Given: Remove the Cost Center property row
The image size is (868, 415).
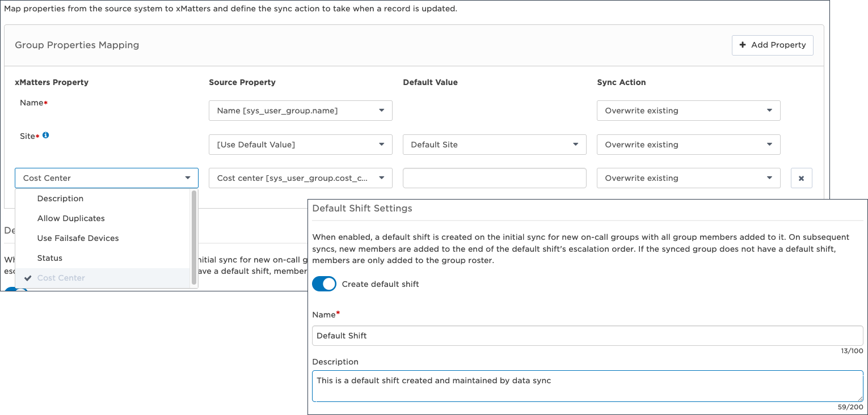Looking at the screenshot, I should pyautogui.click(x=802, y=178).
